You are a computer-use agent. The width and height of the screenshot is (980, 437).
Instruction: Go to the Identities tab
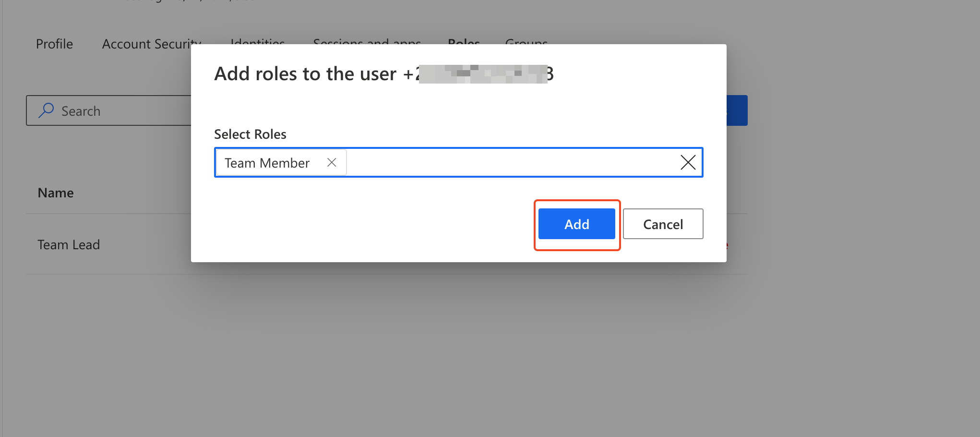point(257,41)
